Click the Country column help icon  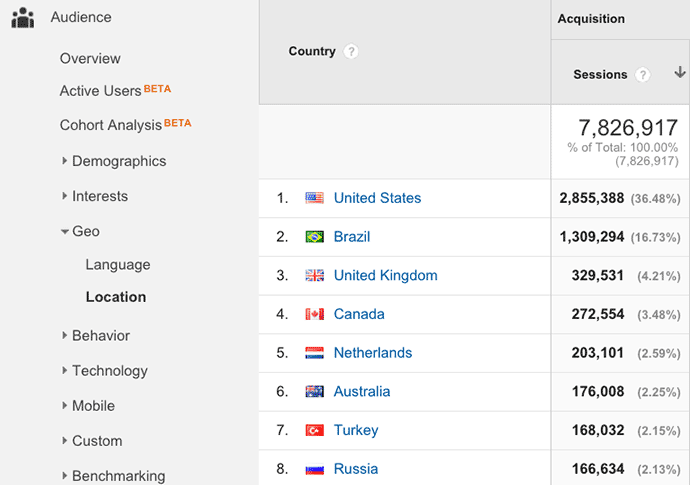pyautogui.click(x=351, y=52)
